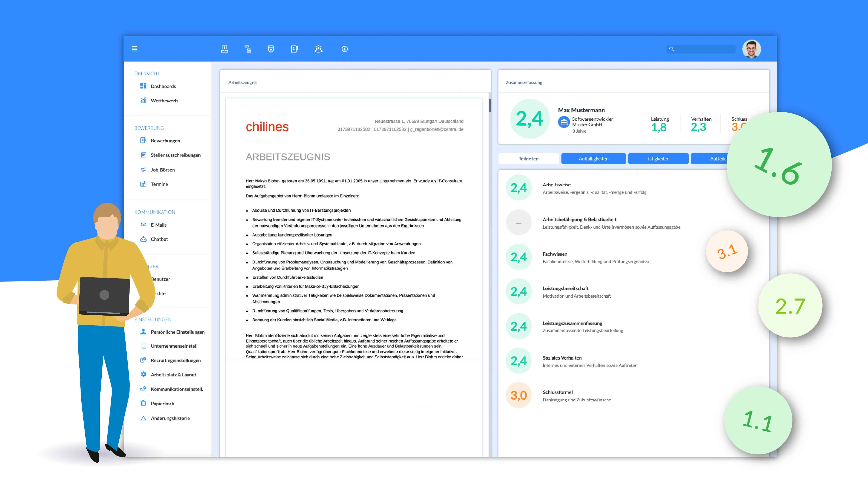
Task: Click the shield badge toolbar icon
Action: coord(271,49)
